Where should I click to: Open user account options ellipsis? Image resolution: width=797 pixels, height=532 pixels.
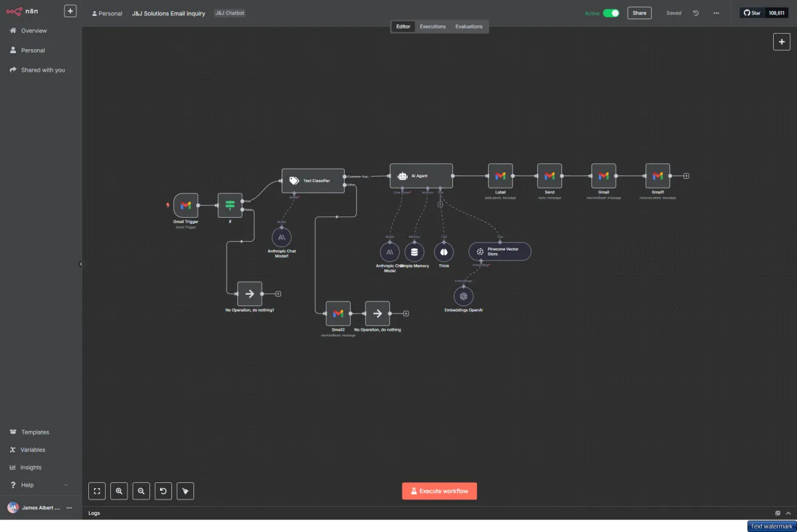[69, 507]
